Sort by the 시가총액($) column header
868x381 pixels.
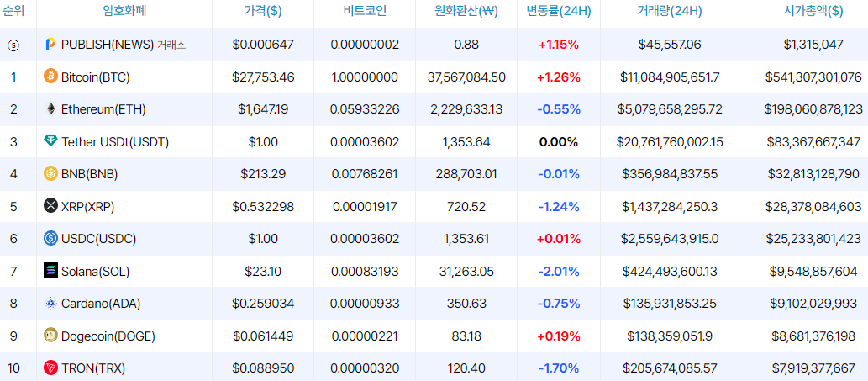(813, 11)
